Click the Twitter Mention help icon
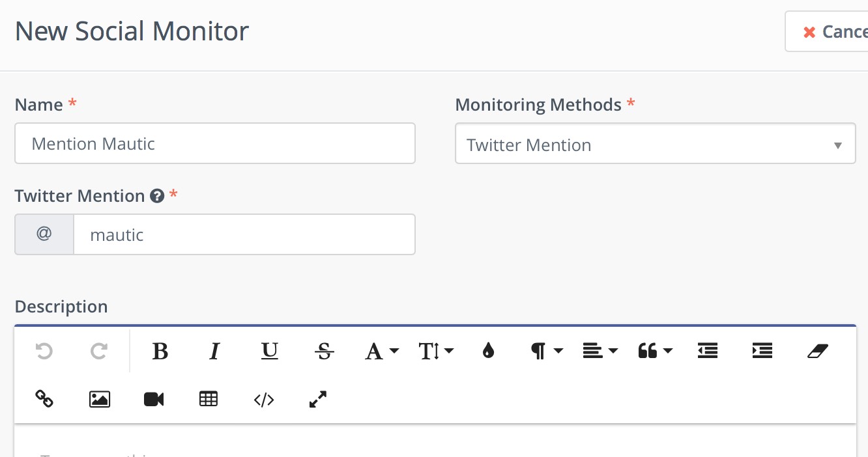 (156, 196)
